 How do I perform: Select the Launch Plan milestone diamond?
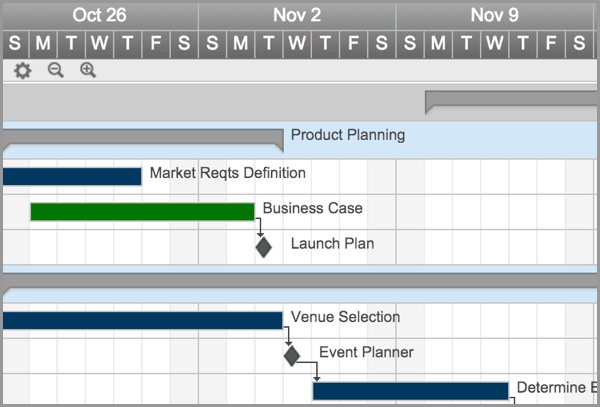click(263, 246)
